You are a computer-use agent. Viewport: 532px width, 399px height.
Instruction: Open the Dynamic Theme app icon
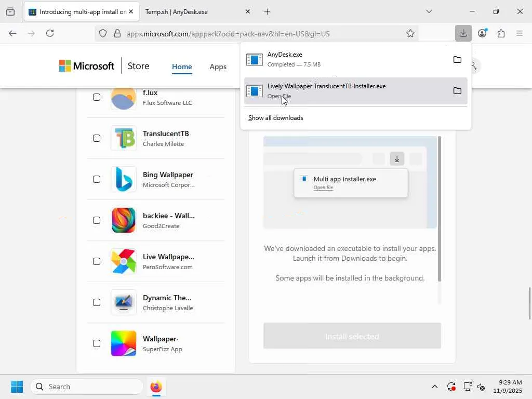[124, 302]
